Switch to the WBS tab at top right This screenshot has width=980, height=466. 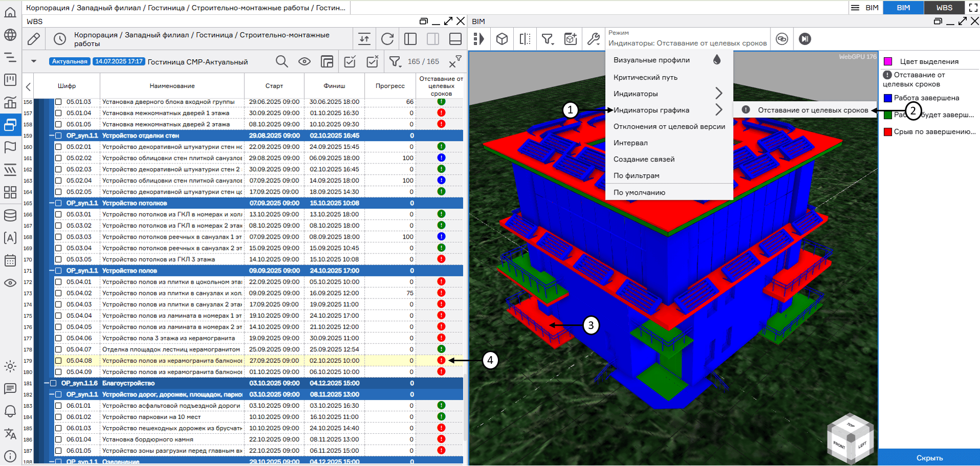(944, 8)
